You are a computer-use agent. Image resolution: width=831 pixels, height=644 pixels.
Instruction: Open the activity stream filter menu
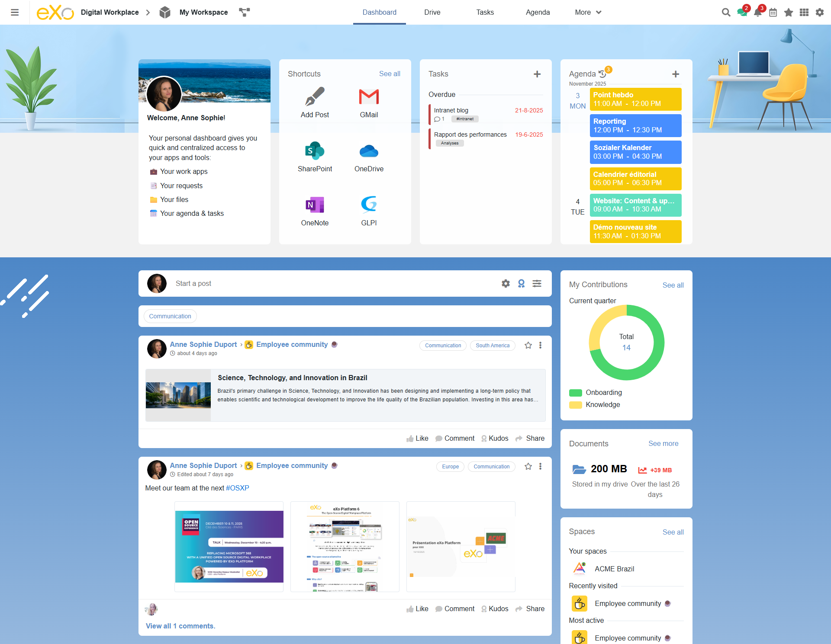click(x=537, y=283)
